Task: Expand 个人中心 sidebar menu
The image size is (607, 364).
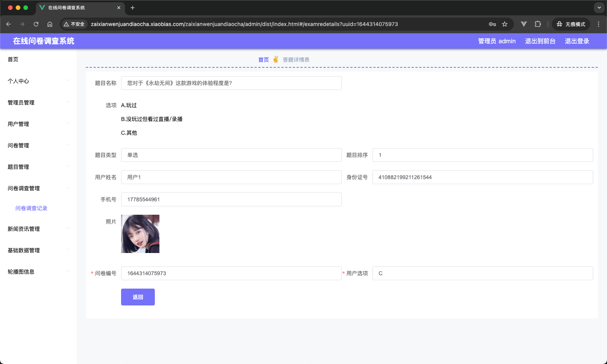Action: click(38, 81)
